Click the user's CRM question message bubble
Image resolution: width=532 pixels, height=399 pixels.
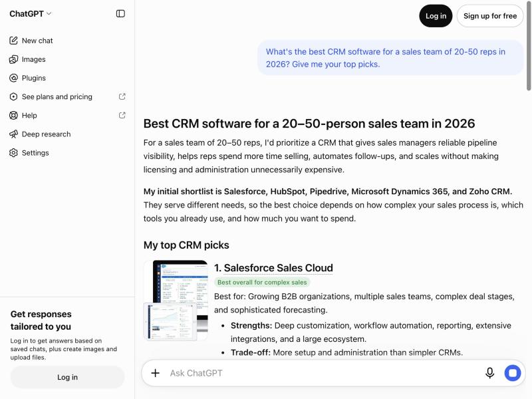[390, 58]
